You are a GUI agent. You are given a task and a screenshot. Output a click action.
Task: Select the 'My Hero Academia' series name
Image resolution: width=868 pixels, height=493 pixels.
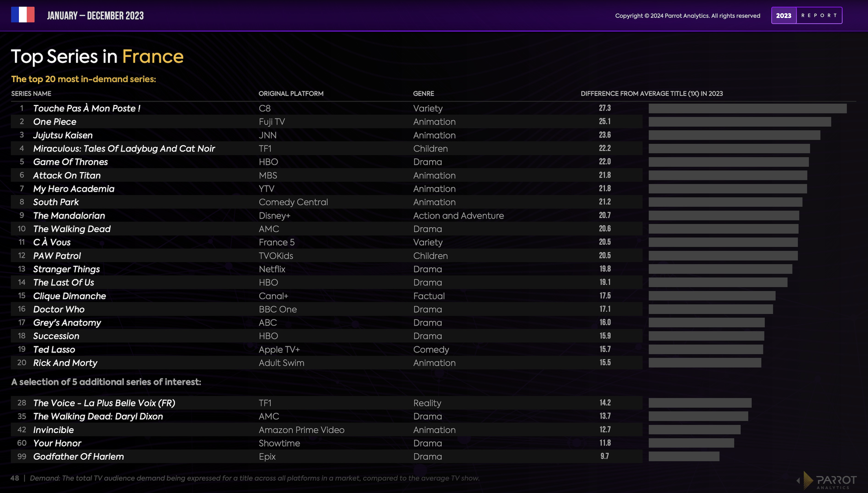point(74,189)
